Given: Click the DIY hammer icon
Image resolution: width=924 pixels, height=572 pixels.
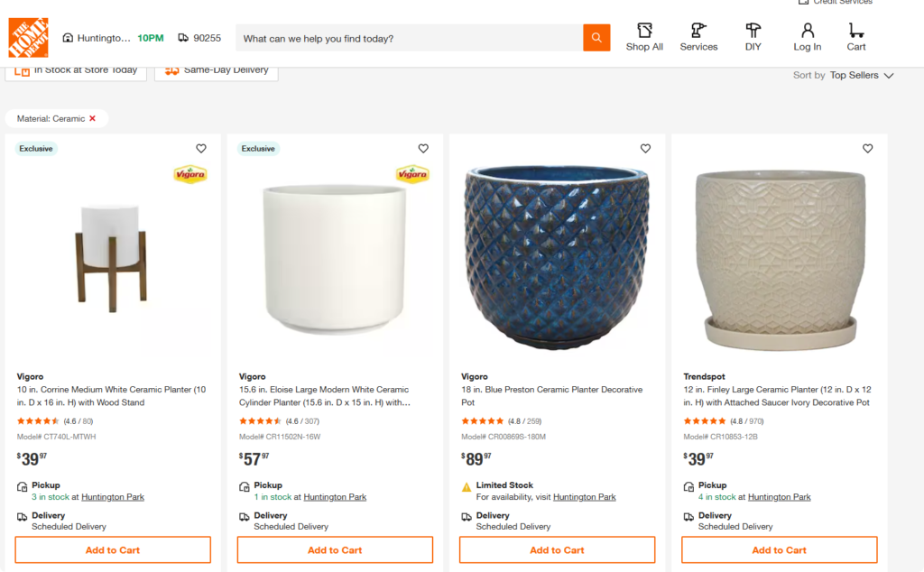Looking at the screenshot, I should (753, 31).
